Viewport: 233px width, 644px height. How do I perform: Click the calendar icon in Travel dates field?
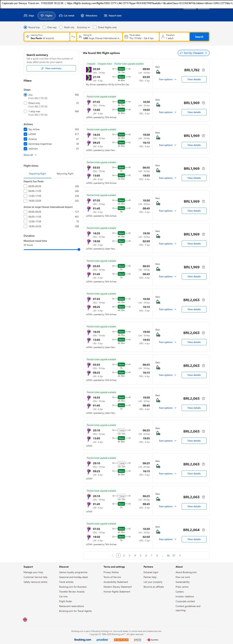click(126, 37)
